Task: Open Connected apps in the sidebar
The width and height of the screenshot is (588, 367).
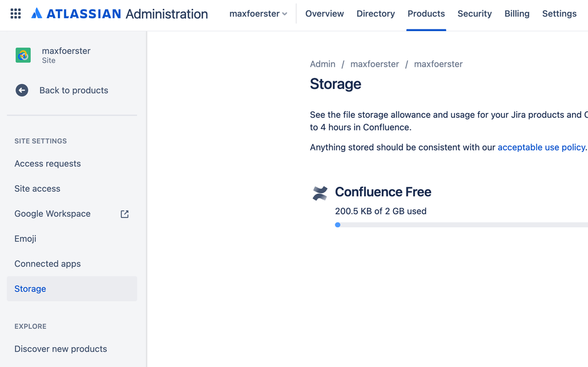Action: pos(72,264)
